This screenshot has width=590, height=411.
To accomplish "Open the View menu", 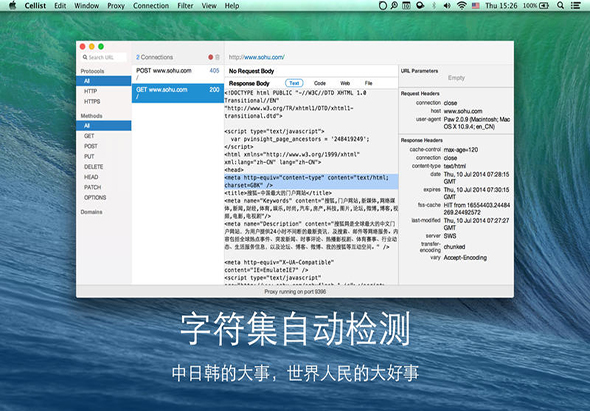I will [x=209, y=6].
